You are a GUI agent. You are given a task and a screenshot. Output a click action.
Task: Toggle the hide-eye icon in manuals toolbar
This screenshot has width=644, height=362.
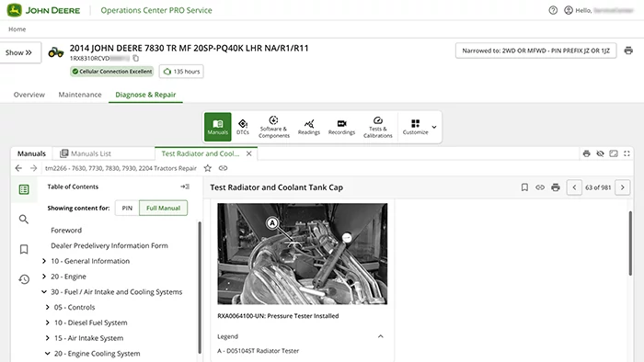pyautogui.click(x=600, y=153)
